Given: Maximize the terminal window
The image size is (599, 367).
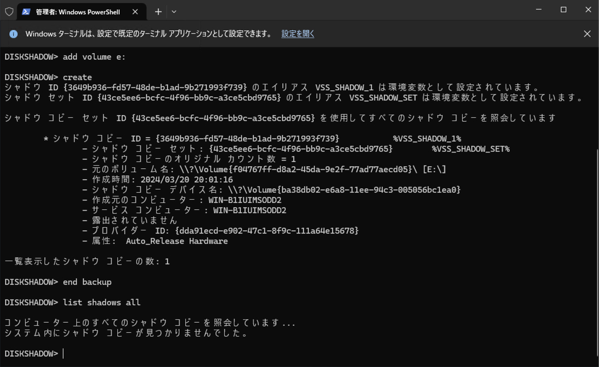Looking at the screenshot, I should click(x=563, y=10).
